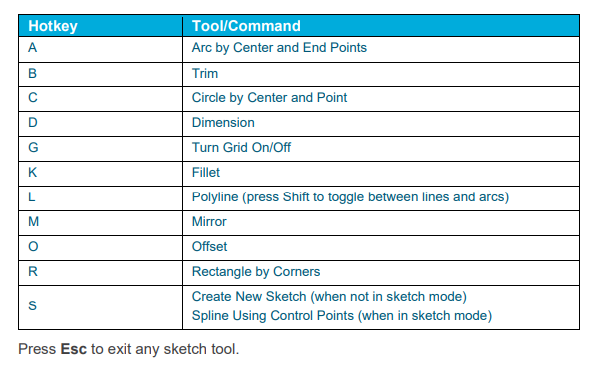603x373 pixels.
Task: Click 'Create New Sketch' line
Action: pos(329,297)
